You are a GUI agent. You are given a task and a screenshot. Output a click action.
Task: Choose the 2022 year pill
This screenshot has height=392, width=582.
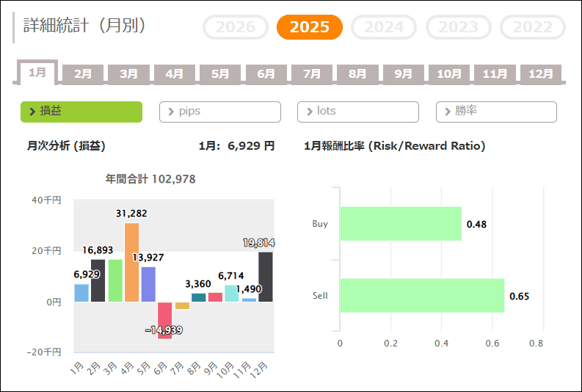click(533, 27)
